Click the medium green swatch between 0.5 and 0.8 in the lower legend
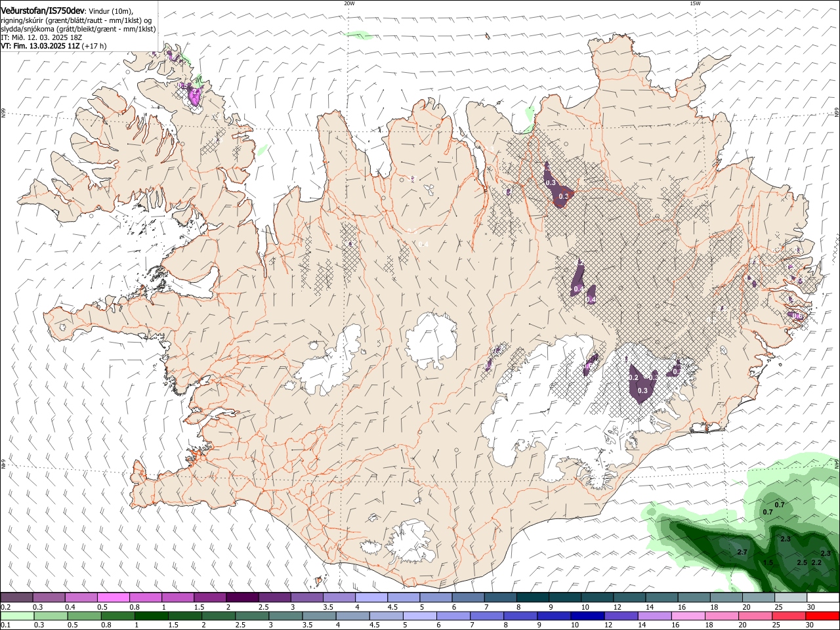This screenshot has height=630, width=840. (84, 616)
